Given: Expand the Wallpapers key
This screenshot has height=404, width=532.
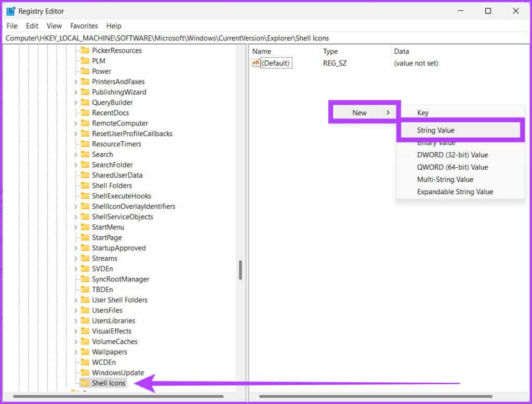Looking at the screenshot, I should pos(76,352).
